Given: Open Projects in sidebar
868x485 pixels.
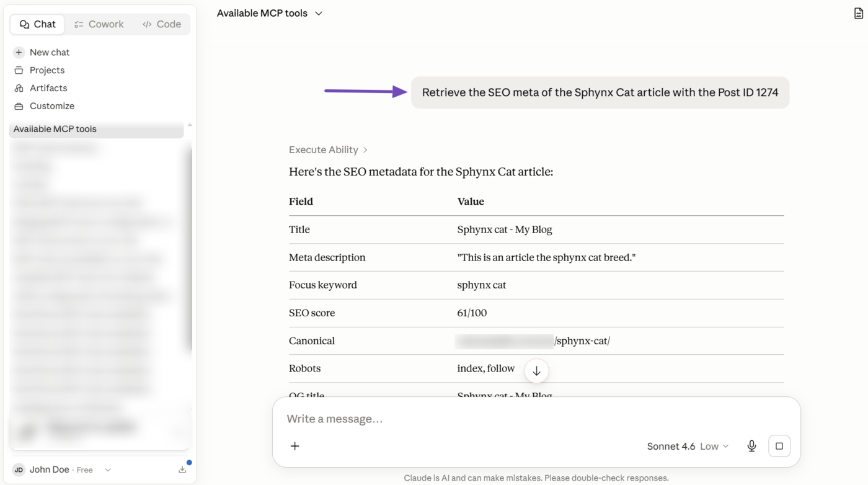Looking at the screenshot, I should click(x=47, y=70).
